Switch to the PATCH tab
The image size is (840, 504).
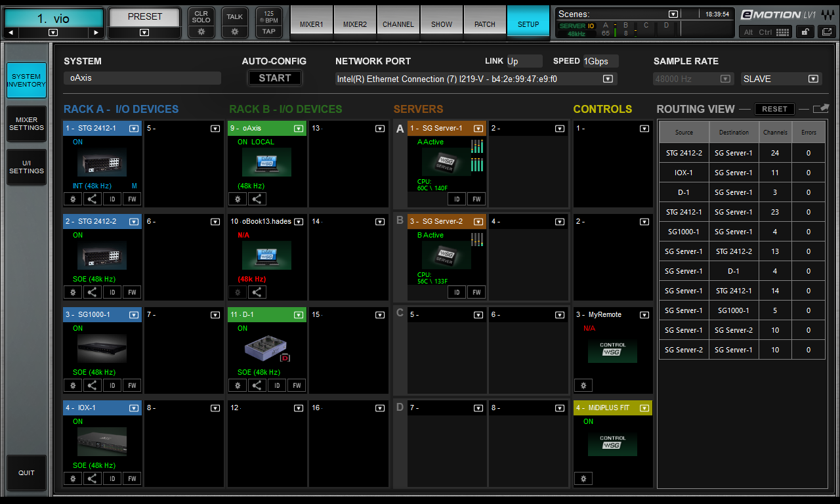[485, 24]
